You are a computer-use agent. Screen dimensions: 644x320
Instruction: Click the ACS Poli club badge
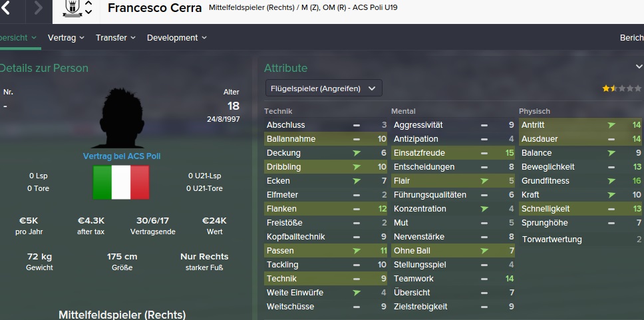click(71, 7)
